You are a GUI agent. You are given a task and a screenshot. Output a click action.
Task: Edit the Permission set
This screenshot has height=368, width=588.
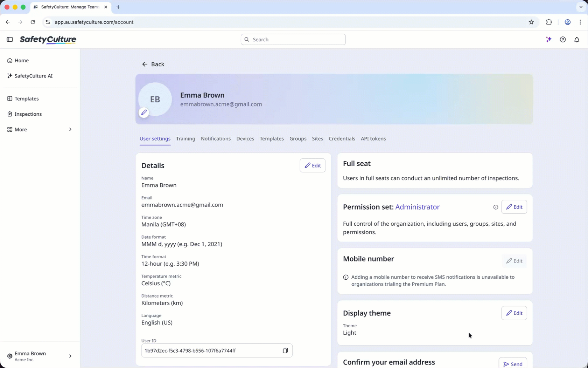[514, 207]
